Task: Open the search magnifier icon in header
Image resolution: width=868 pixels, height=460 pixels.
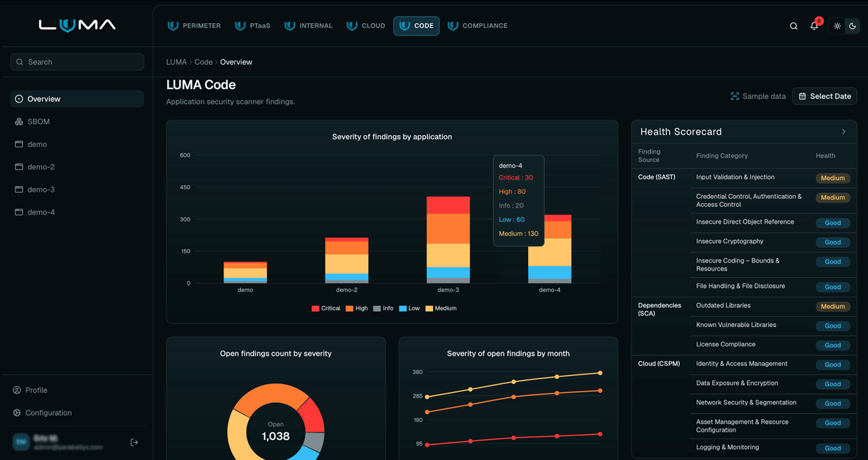Action: point(793,26)
